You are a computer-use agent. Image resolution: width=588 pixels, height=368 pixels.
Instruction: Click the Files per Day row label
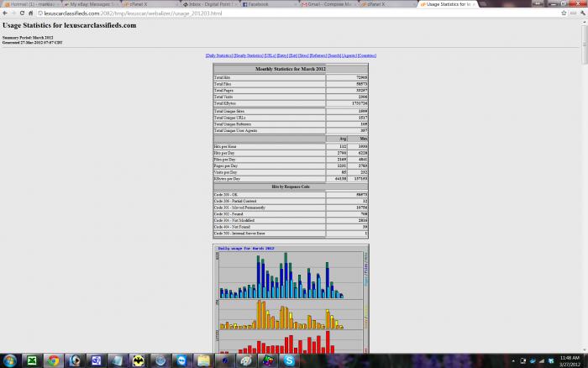coord(224,160)
